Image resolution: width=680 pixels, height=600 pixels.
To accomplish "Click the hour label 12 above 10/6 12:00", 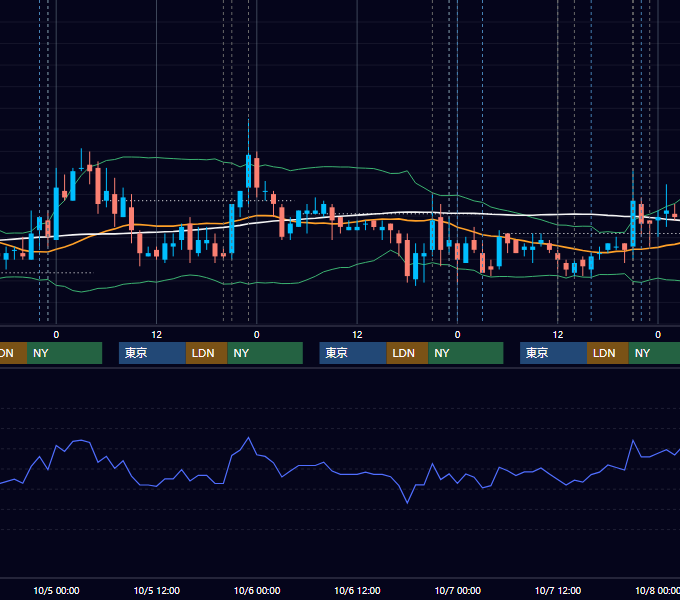I will 357,335.
